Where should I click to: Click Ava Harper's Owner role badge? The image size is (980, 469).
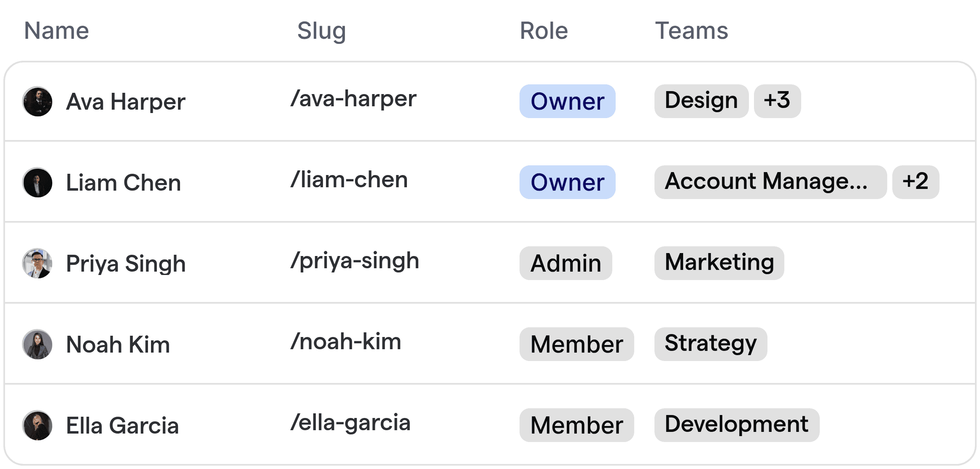tap(567, 101)
